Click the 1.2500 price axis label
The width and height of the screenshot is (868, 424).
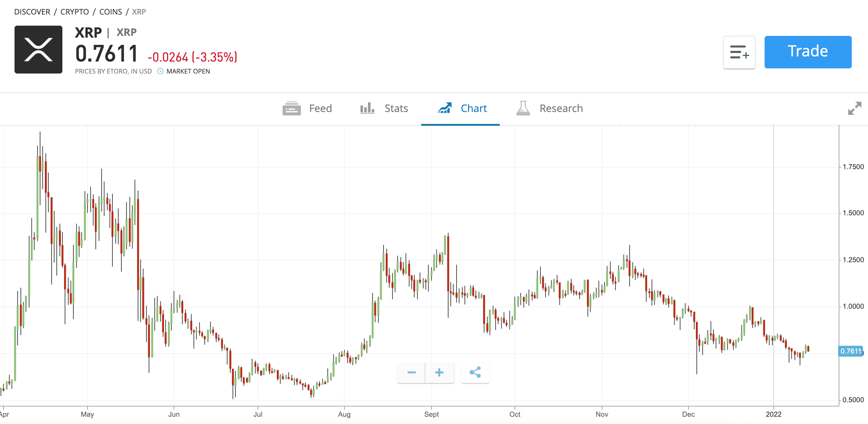(853, 260)
